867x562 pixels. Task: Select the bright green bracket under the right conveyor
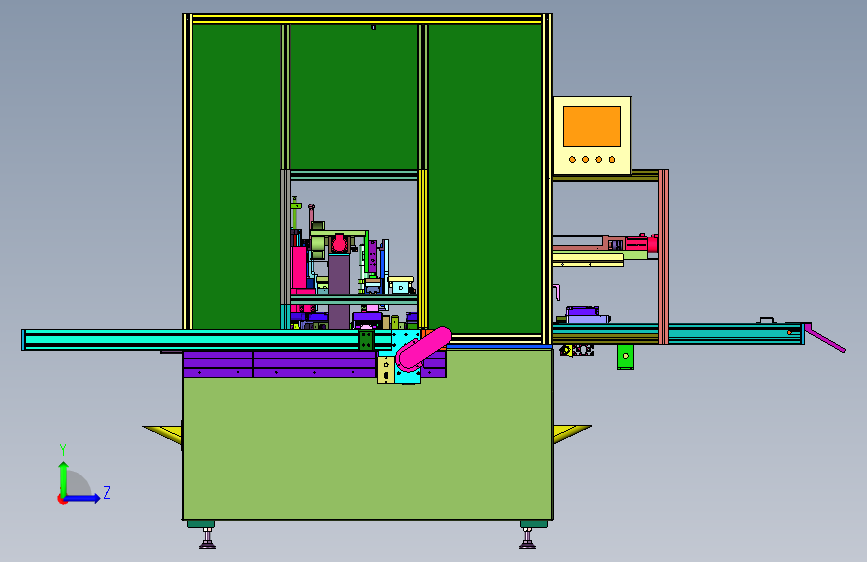[x=625, y=357]
